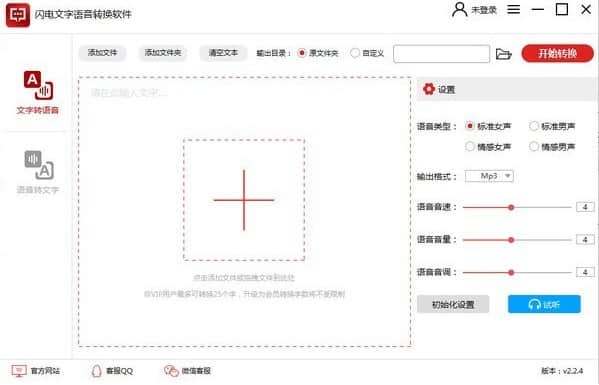Maximize the application window
The image size is (599, 385).
562,10
